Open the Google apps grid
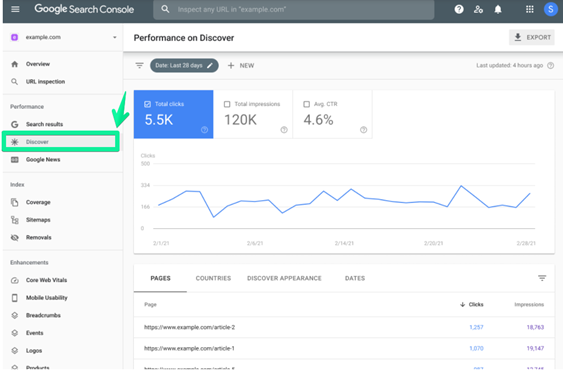Viewport: 563px width, 372px height. (529, 9)
